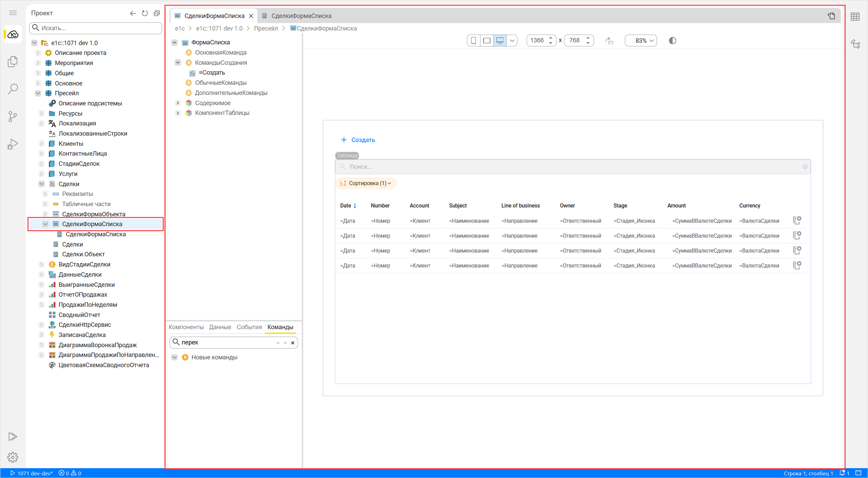Viewport: 868px width, 478px height.
Task: Open the Данные tab
Action: (x=220, y=327)
